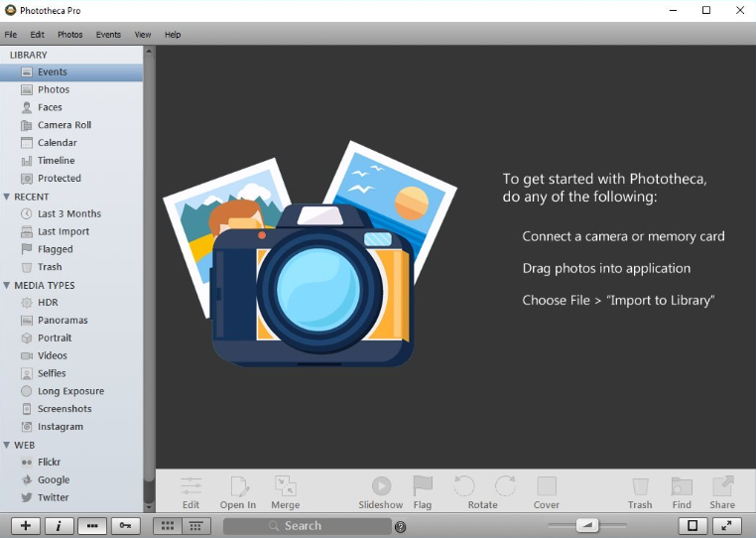
Task: Open the info panel button
Action: click(x=59, y=525)
